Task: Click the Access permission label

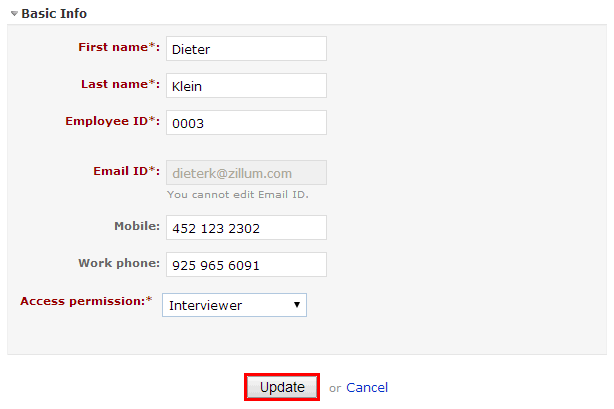Action: [x=84, y=301]
